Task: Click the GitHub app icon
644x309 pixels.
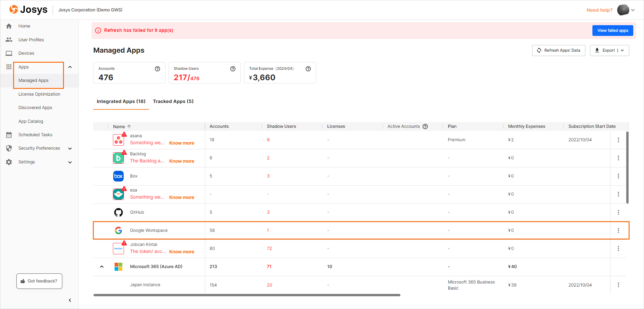Action: point(119,212)
